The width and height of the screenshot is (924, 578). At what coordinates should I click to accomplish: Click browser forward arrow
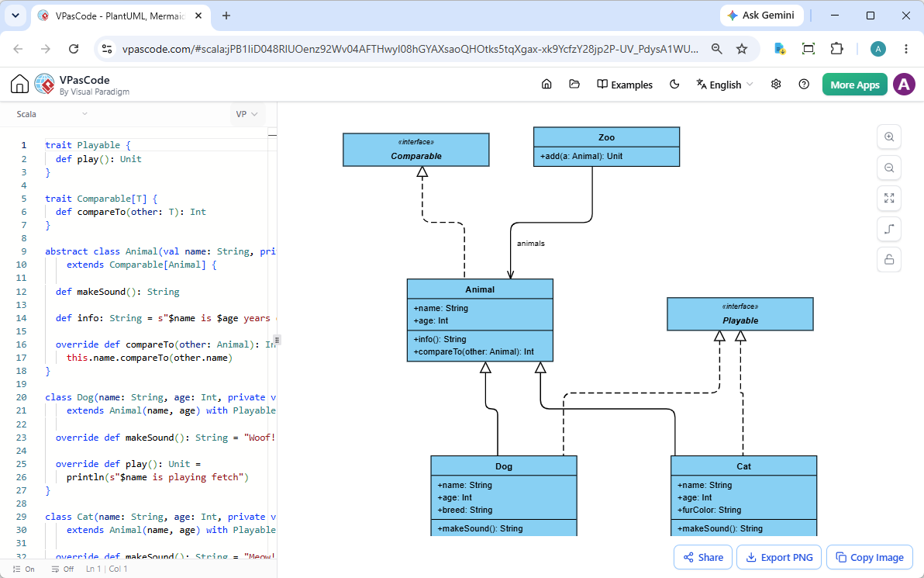(x=46, y=49)
